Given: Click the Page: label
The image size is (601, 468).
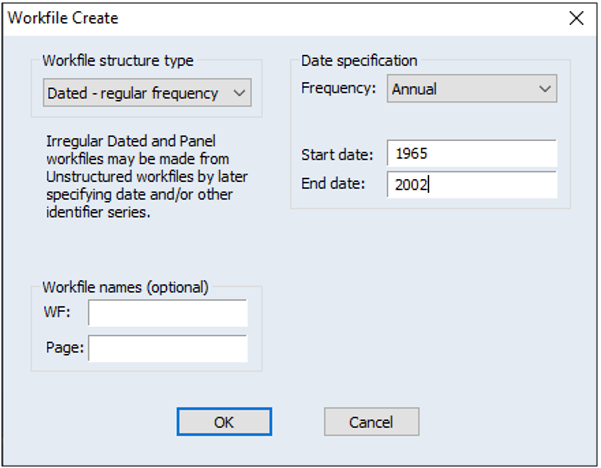Looking at the screenshot, I should point(63,349).
